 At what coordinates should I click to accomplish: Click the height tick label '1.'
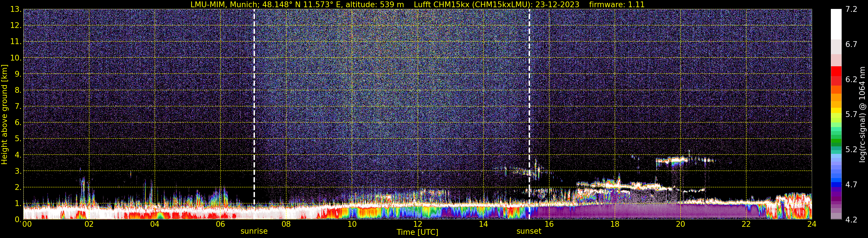tap(18, 204)
